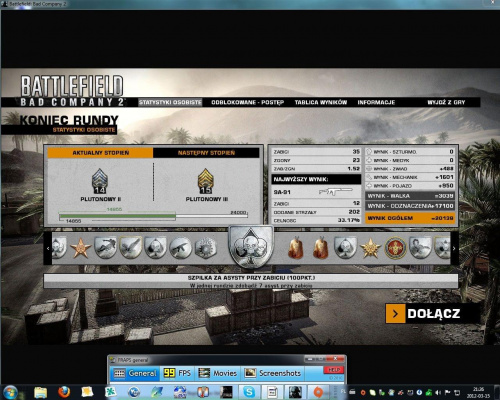500x400 pixels.
Task: Open the Tablica Wyników tab
Action: point(321,102)
